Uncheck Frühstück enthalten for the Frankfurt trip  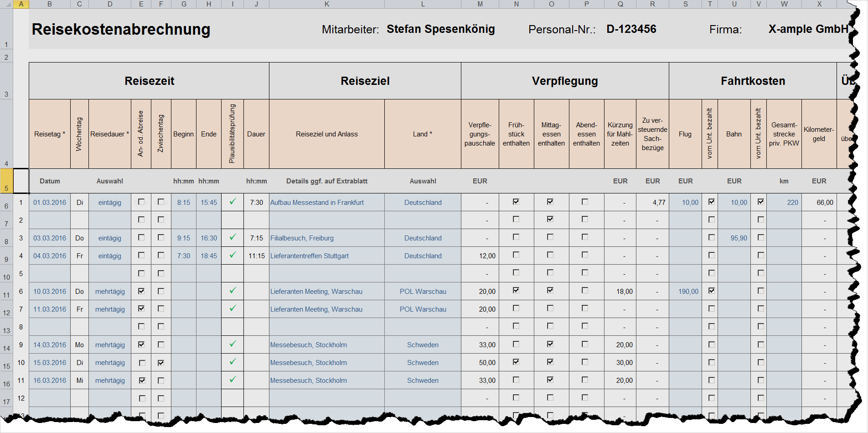coord(516,202)
